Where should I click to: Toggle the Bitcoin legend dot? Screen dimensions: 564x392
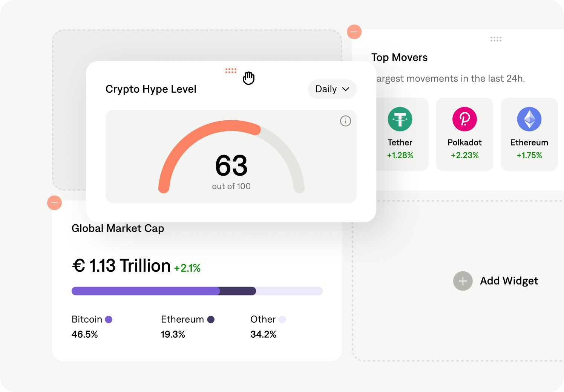(109, 319)
